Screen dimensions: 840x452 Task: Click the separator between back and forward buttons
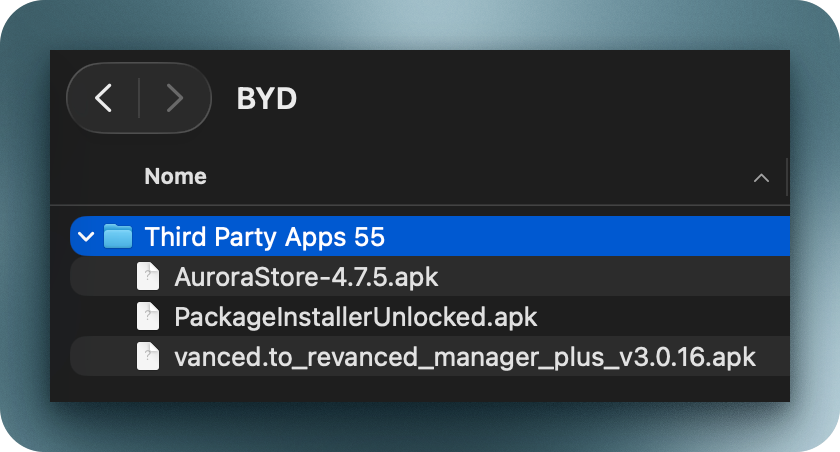pos(139,98)
